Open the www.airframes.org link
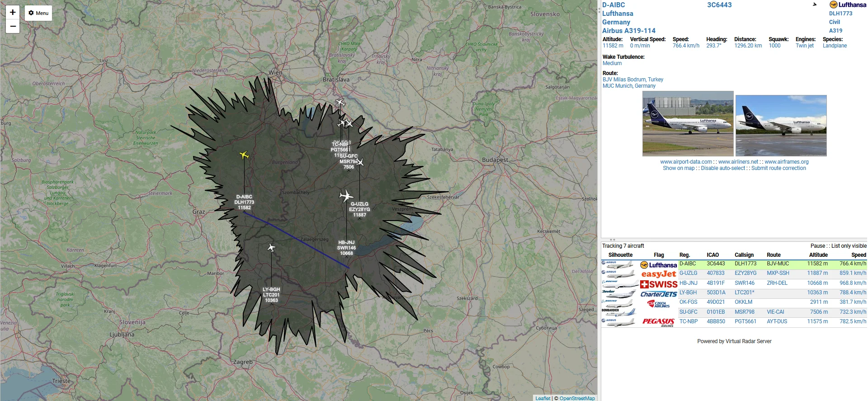Image resolution: width=868 pixels, height=401 pixels. 787,162
